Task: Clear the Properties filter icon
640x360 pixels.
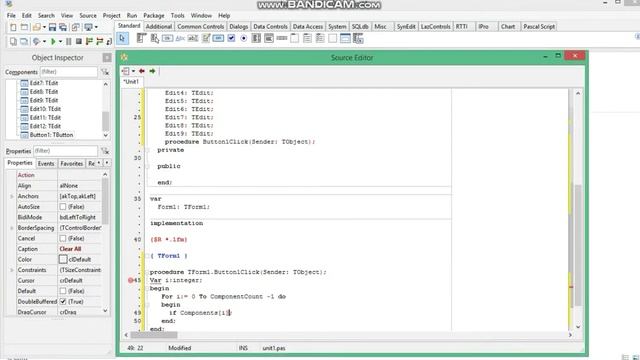Action: 105,151
